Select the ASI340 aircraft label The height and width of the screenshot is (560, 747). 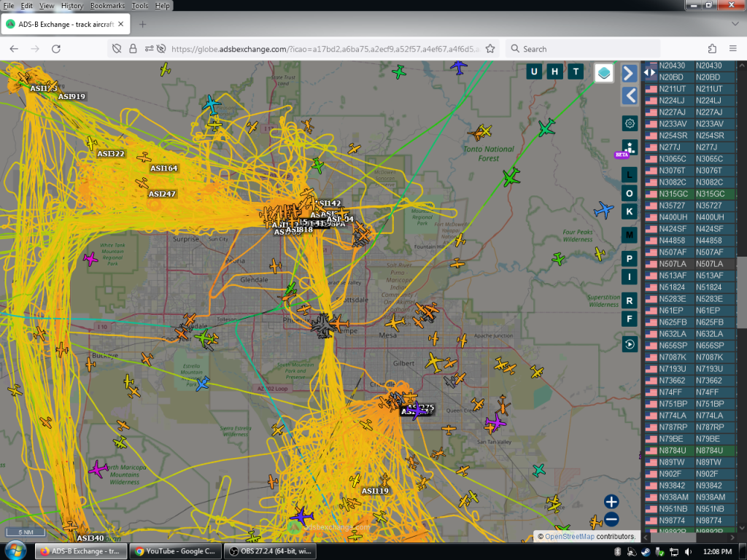coord(90,538)
